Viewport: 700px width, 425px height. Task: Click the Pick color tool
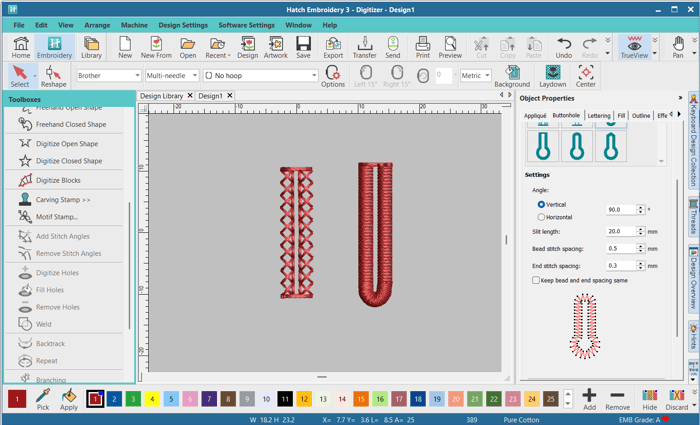click(x=43, y=398)
